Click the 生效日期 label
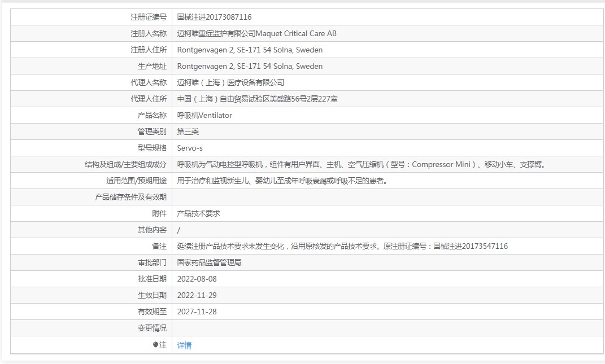Viewport: 605px width, 364px height. [152, 295]
